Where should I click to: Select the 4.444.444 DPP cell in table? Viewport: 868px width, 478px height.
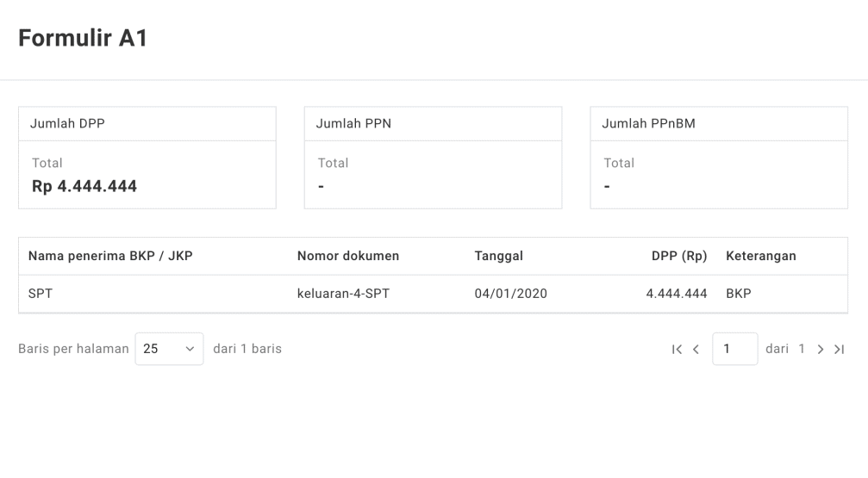(x=677, y=294)
